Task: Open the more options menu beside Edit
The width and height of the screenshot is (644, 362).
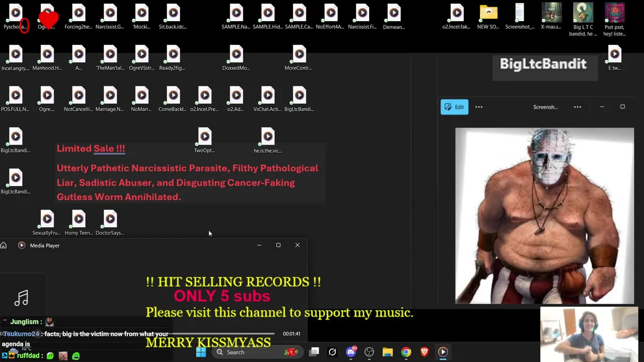Action: (479, 107)
